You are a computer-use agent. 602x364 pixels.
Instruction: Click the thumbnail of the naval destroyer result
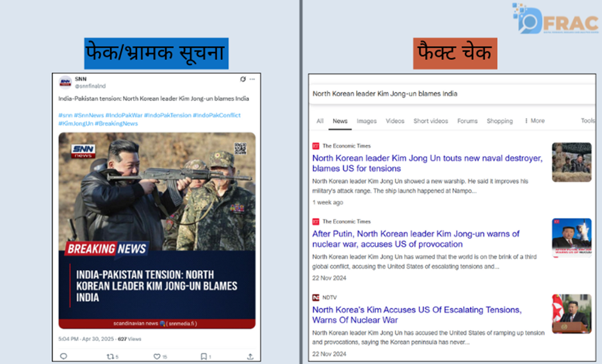572,162
